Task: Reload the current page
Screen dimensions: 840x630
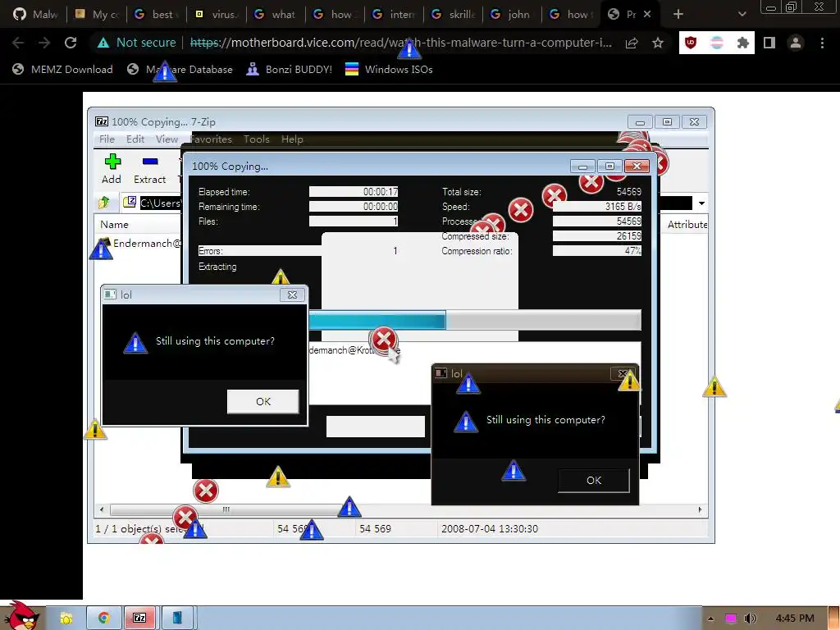Action: (x=71, y=43)
